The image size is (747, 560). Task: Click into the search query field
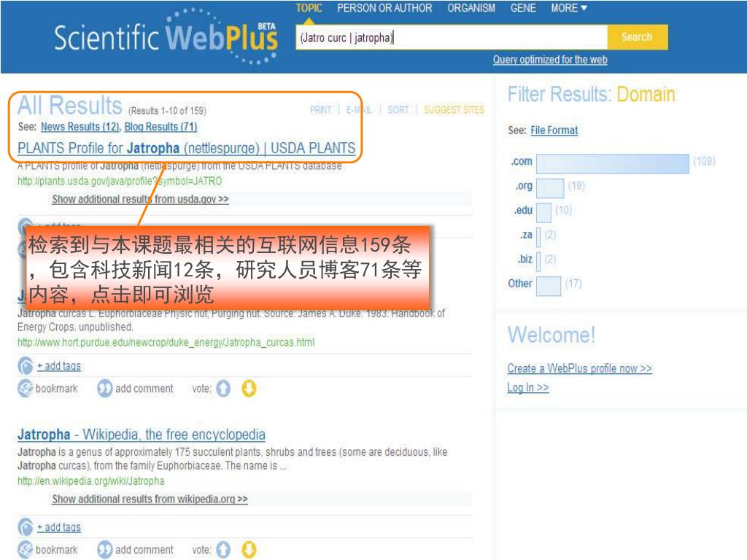(x=451, y=37)
